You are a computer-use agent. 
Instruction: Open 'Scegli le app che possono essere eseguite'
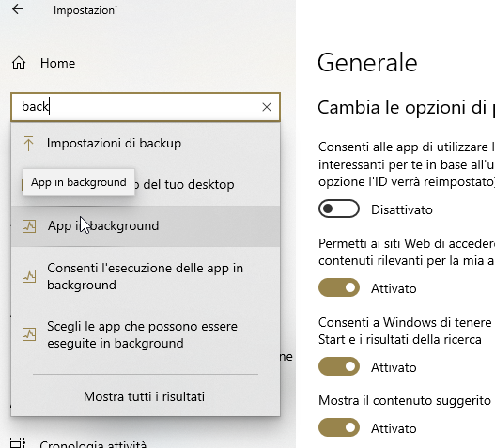point(146,334)
